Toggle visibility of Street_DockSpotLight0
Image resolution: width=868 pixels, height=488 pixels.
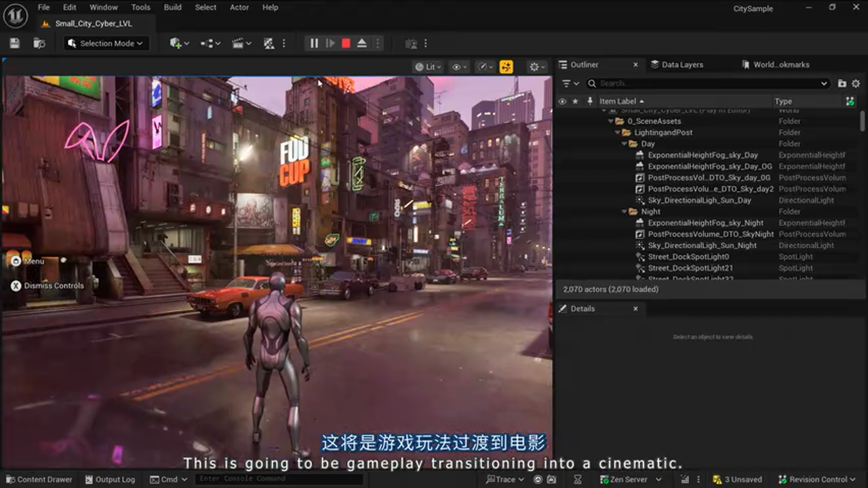pyautogui.click(x=563, y=256)
